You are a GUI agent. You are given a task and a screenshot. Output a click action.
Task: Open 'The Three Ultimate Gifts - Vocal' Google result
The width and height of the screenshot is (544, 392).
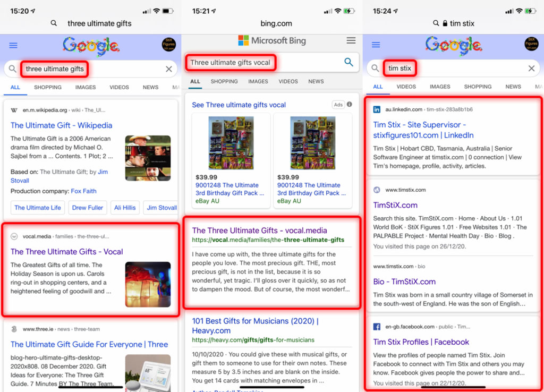[x=66, y=251]
